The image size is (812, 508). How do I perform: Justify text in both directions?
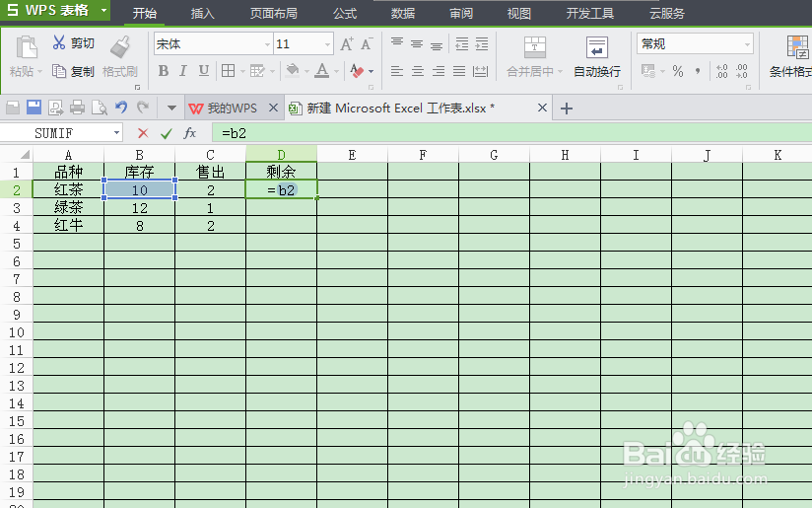[459, 71]
